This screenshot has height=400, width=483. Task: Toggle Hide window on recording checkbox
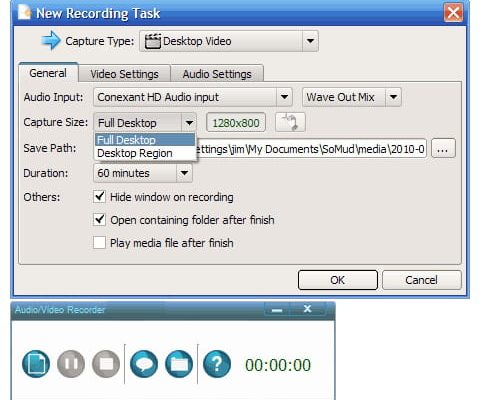click(x=99, y=197)
